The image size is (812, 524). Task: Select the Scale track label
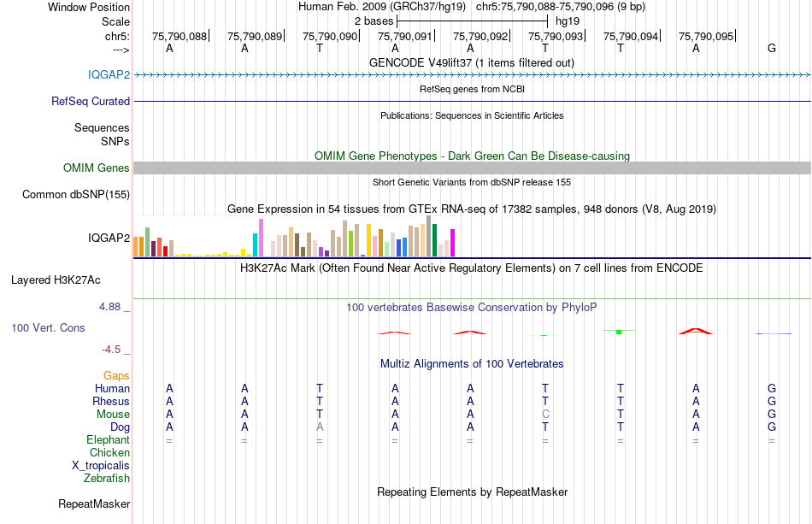(115, 21)
